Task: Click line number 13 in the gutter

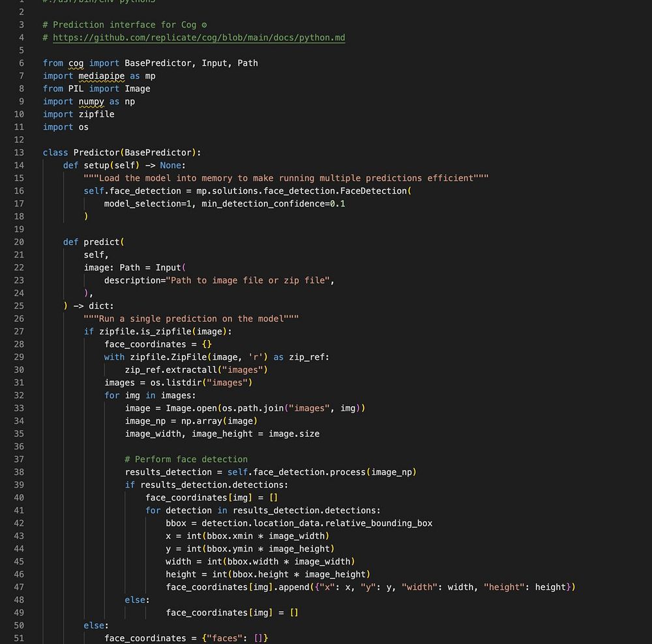Action: [x=19, y=153]
